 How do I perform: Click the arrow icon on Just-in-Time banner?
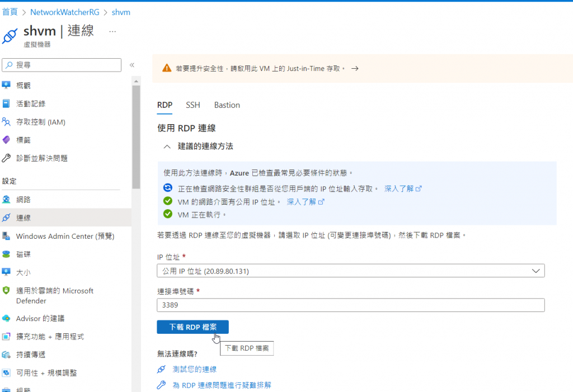355,68
